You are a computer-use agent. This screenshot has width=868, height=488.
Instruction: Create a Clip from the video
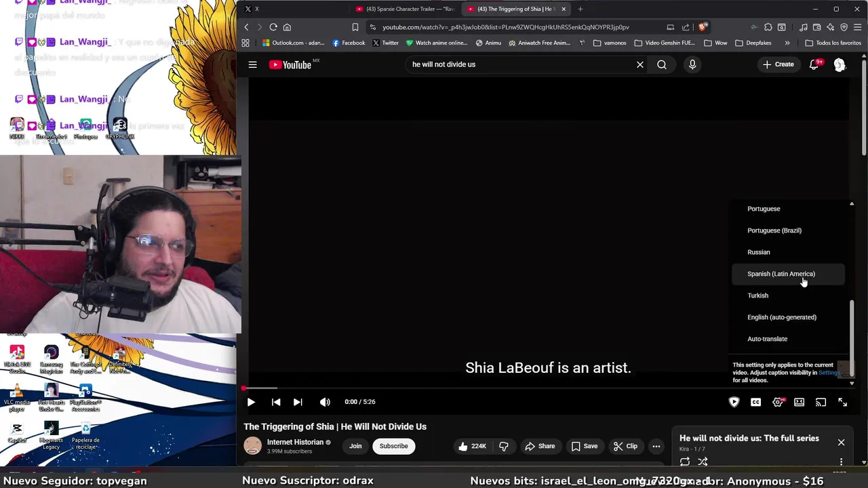pos(625,446)
